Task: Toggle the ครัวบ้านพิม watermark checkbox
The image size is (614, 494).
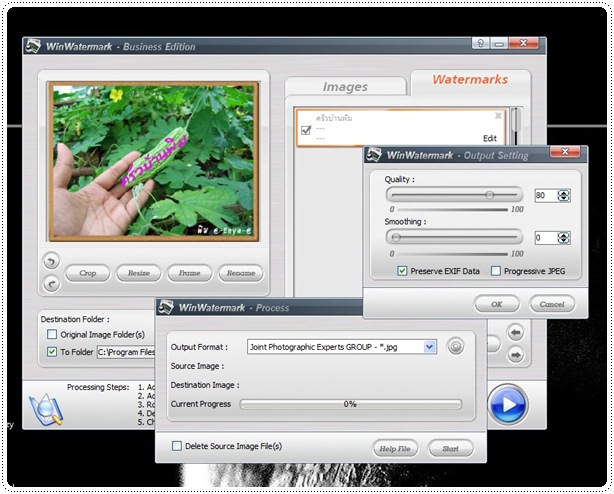Action: (x=306, y=130)
